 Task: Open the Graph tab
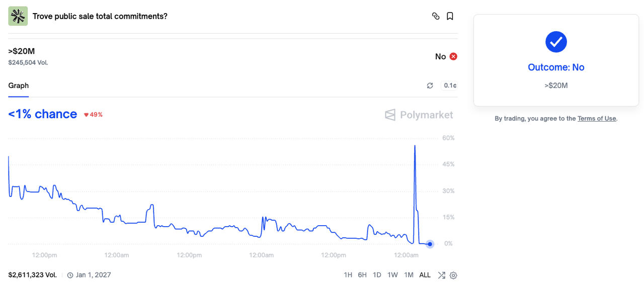(x=19, y=85)
